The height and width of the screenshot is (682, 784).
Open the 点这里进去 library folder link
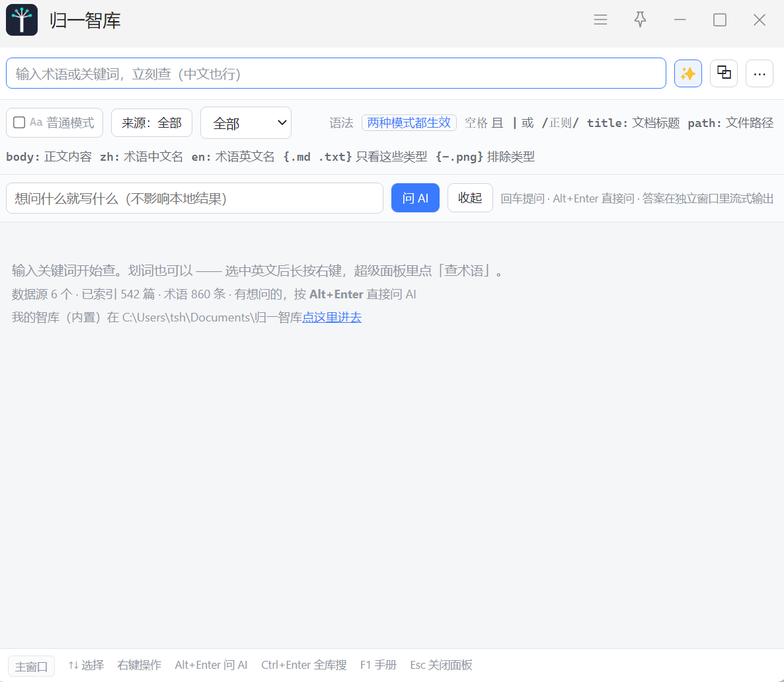point(331,318)
